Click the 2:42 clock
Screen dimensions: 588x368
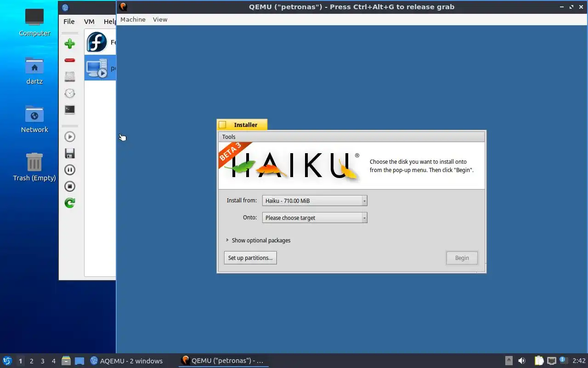coord(579,361)
